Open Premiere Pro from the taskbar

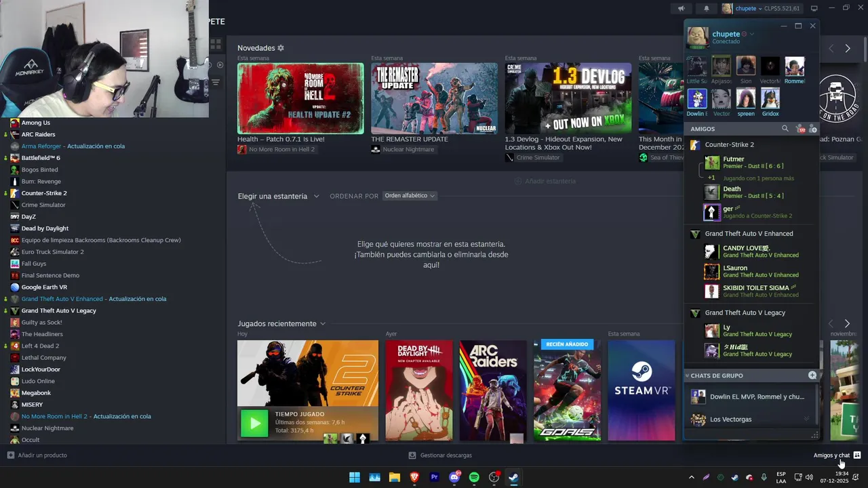(x=435, y=477)
